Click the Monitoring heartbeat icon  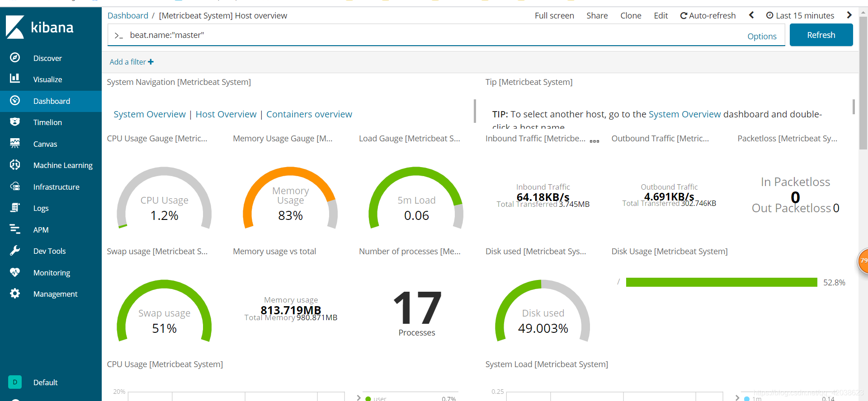(x=15, y=272)
